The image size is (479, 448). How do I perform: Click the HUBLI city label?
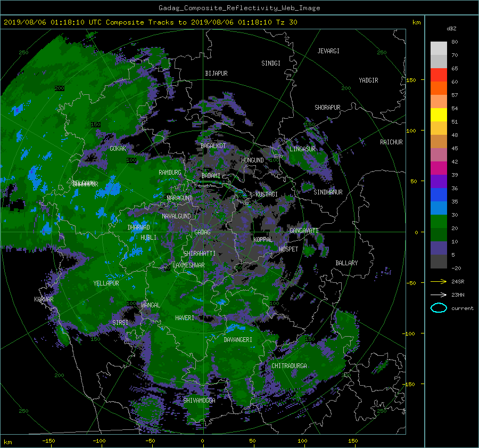tap(148, 238)
